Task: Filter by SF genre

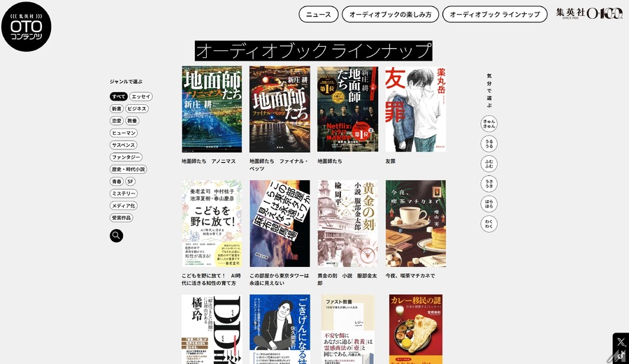Action: click(131, 182)
